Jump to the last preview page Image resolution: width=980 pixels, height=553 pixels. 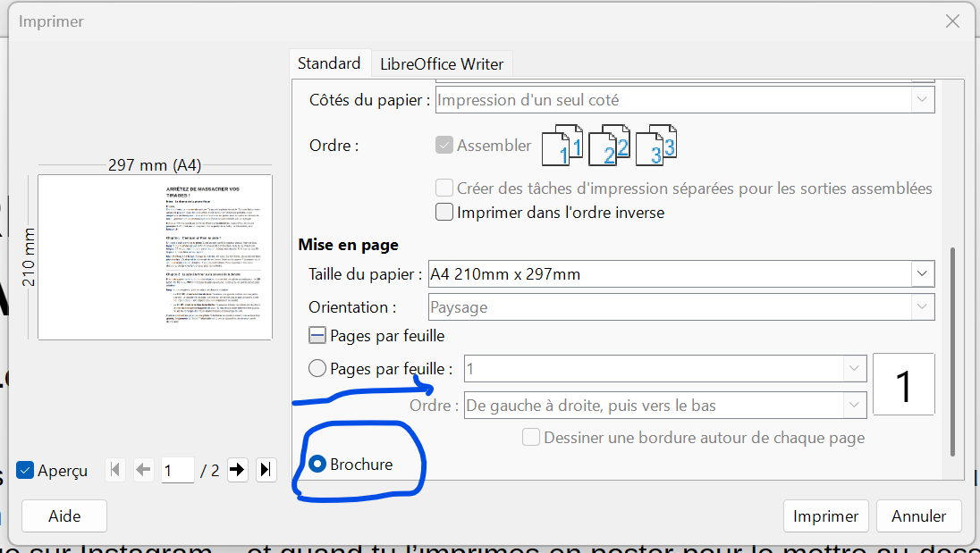[x=266, y=470]
